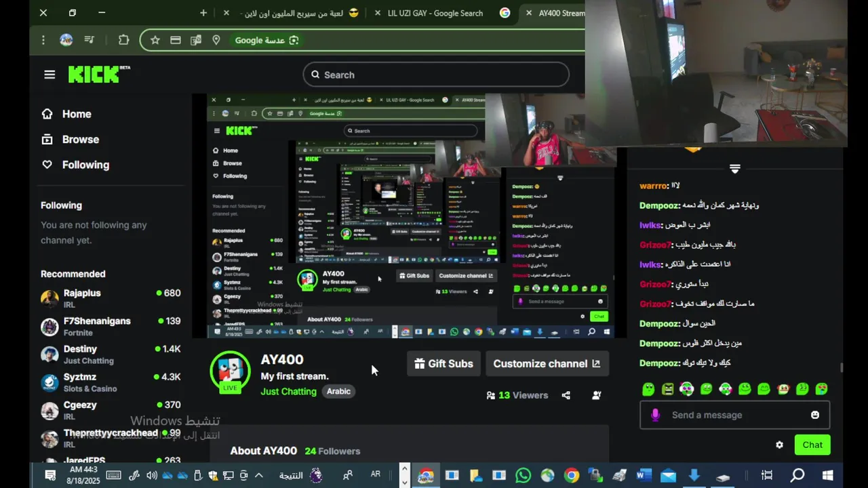
Task: Open the Kick hamburger sidebar menu
Action: (x=50, y=75)
